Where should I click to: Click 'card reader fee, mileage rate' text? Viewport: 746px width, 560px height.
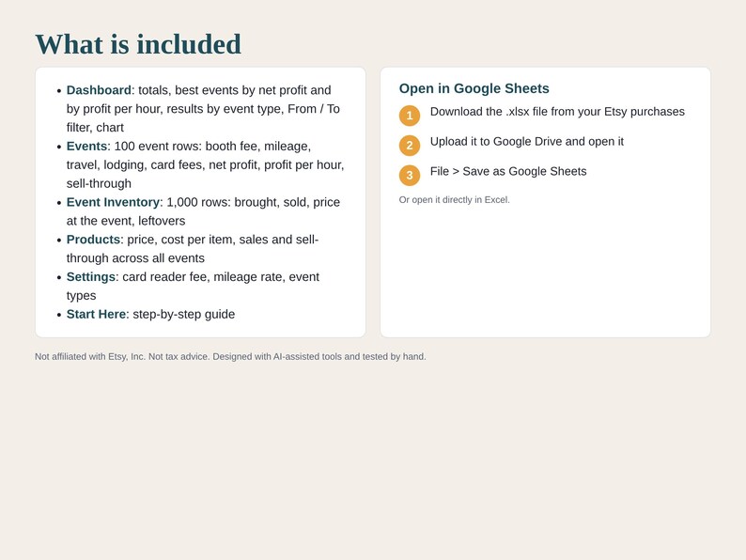click(202, 277)
